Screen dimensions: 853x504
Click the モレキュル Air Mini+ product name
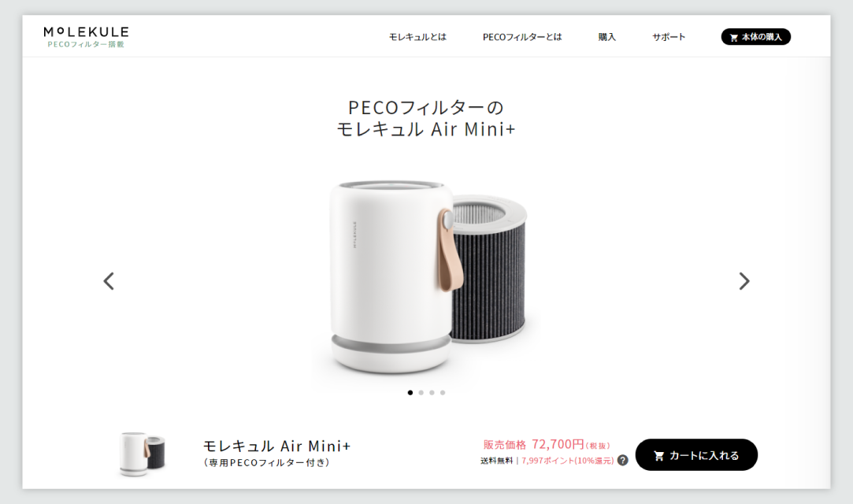pyautogui.click(x=277, y=447)
